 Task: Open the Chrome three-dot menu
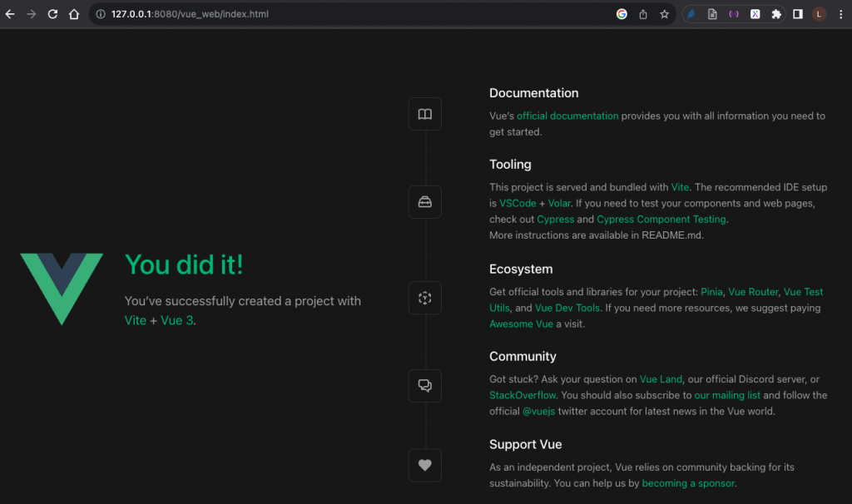click(x=840, y=14)
